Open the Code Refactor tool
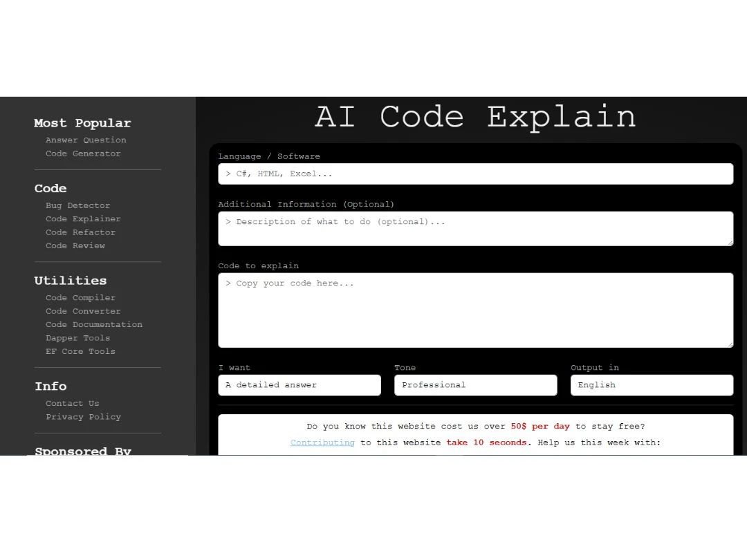Screen dimensions: 747x560 click(80, 232)
